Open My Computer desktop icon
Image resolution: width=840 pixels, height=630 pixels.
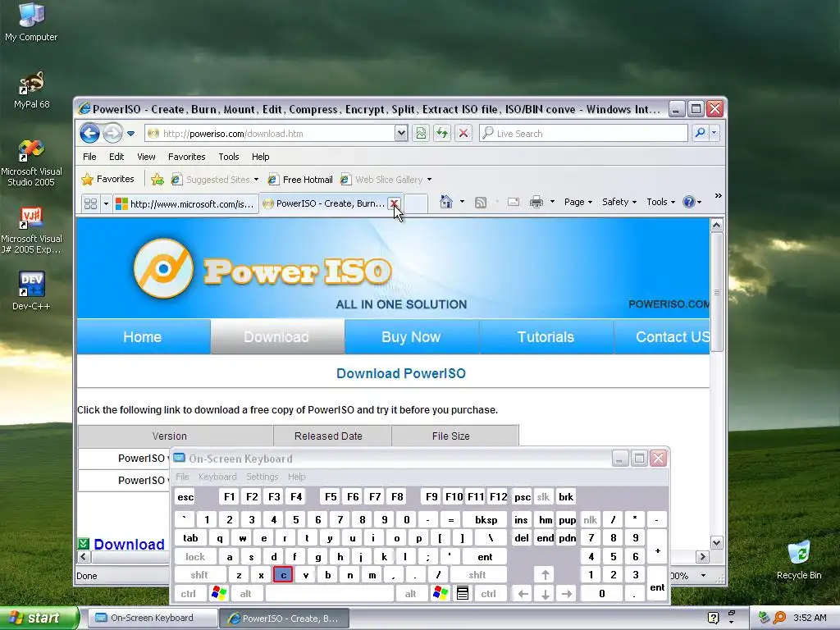tap(31, 21)
